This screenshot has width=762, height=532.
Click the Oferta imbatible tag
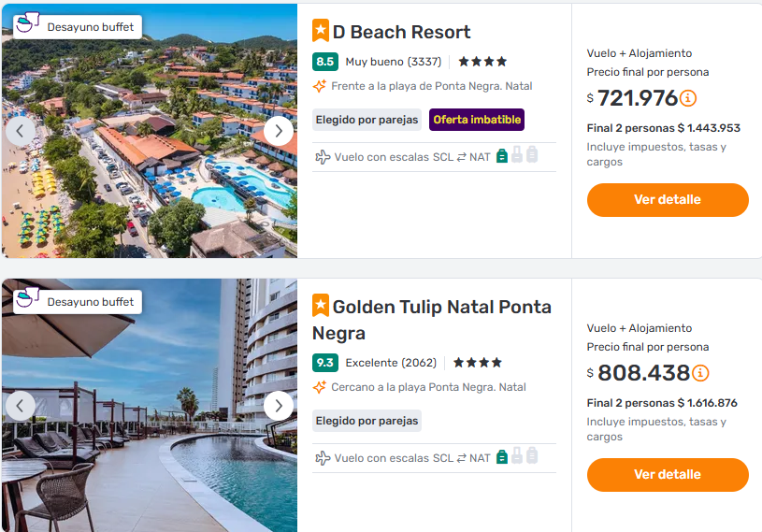click(x=477, y=120)
